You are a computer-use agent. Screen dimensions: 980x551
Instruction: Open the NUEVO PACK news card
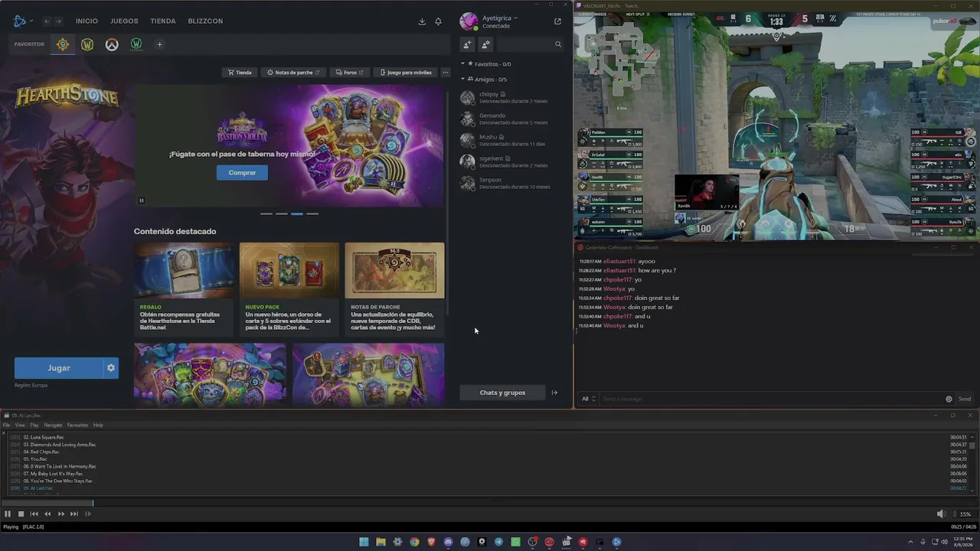pos(289,289)
